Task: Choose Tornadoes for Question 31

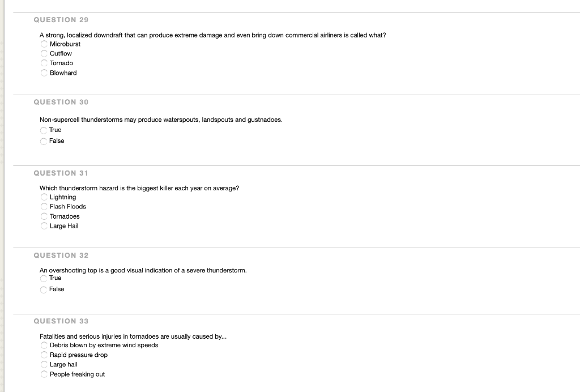Action: pyautogui.click(x=44, y=216)
